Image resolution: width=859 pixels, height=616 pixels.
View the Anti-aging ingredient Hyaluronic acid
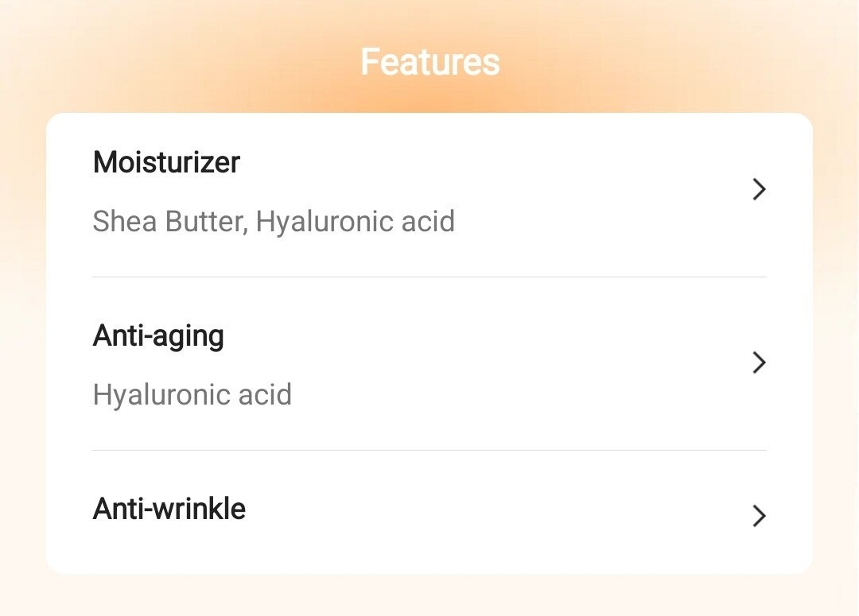pos(192,394)
